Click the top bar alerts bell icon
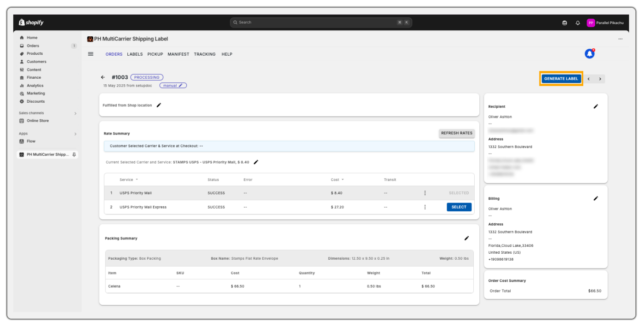The height and width of the screenshot is (326, 644). coord(578,23)
